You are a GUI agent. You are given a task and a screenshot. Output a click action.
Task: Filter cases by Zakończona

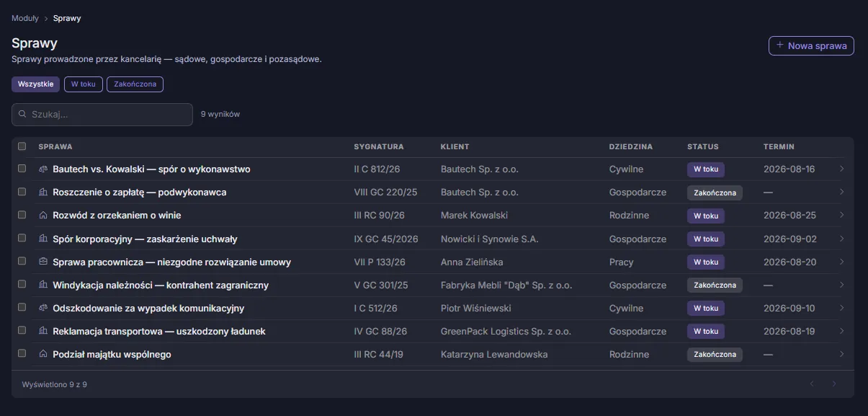[x=135, y=84]
